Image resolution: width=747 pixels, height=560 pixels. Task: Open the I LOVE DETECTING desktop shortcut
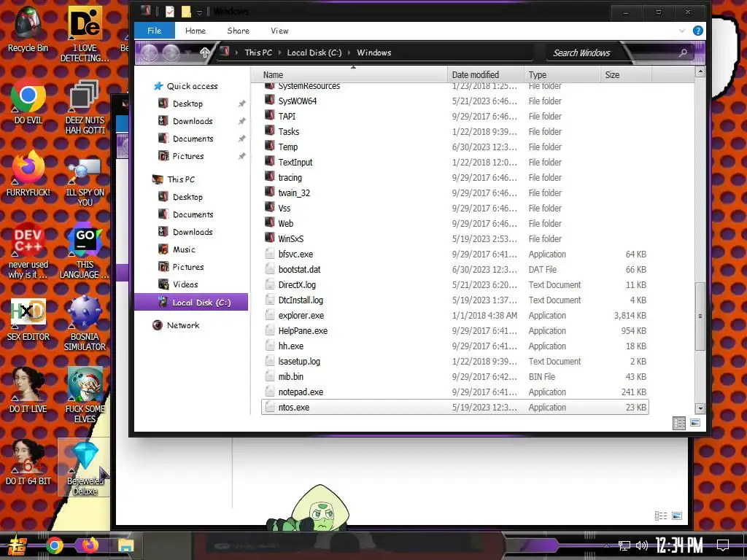click(85, 34)
